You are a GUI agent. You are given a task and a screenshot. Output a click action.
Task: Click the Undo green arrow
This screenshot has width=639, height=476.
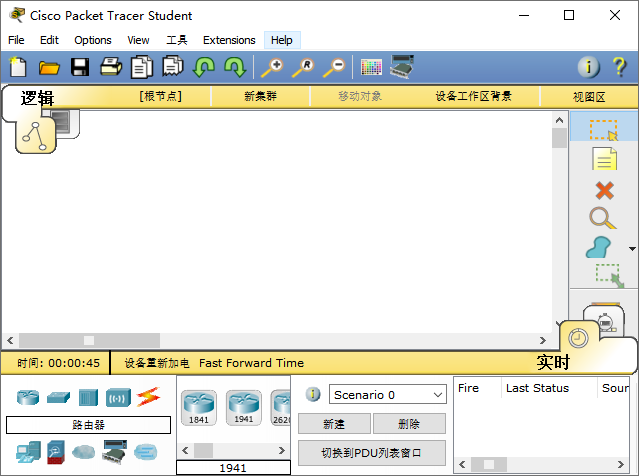click(204, 67)
